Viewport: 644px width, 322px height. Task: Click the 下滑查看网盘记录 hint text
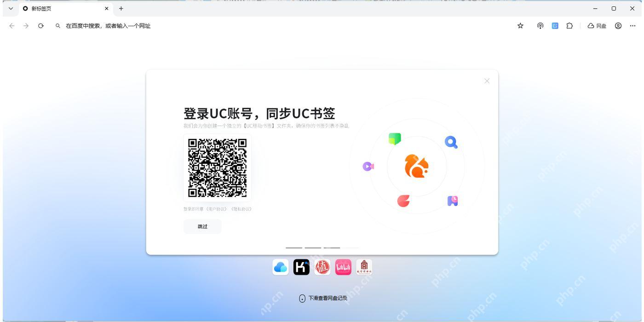[328, 299]
